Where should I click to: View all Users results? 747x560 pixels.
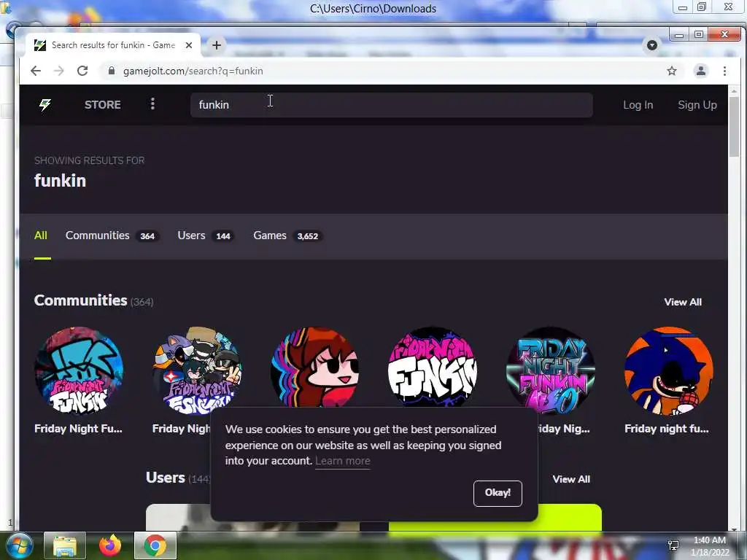point(571,479)
